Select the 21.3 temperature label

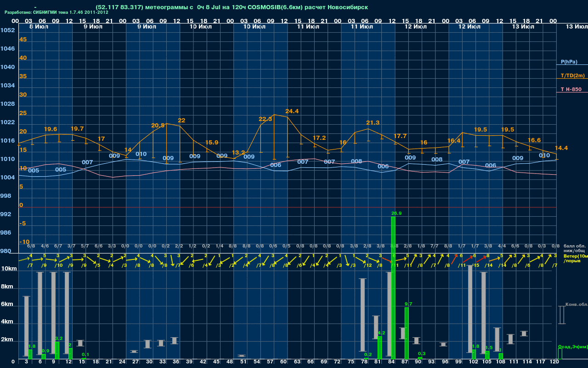tap(373, 123)
